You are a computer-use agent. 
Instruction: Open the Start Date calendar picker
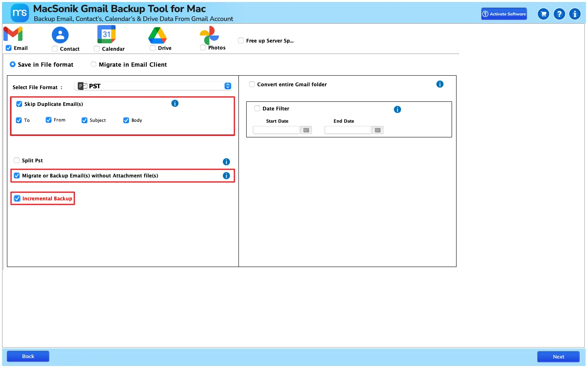click(x=306, y=130)
